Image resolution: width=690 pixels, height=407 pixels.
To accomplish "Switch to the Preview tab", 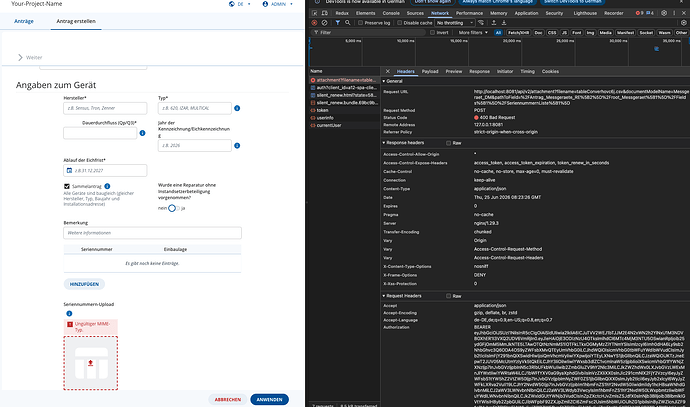I will click(x=454, y=71).
